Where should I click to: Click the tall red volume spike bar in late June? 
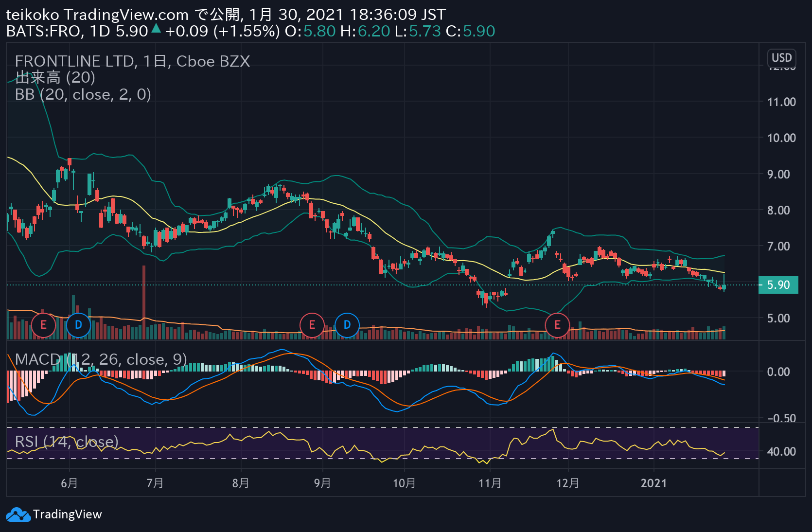pyautogui.click(x=144, y=302)
